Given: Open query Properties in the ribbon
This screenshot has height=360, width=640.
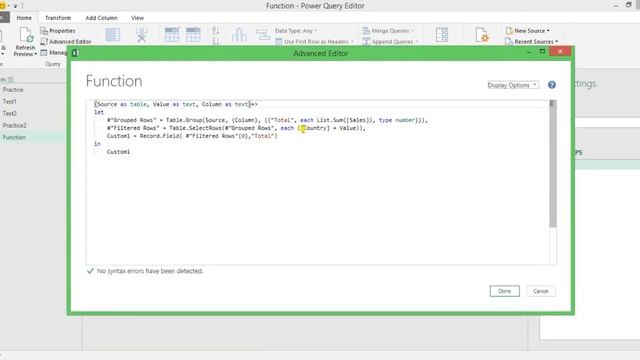Looking at the screenshot, I should click(x=58, y=31).
